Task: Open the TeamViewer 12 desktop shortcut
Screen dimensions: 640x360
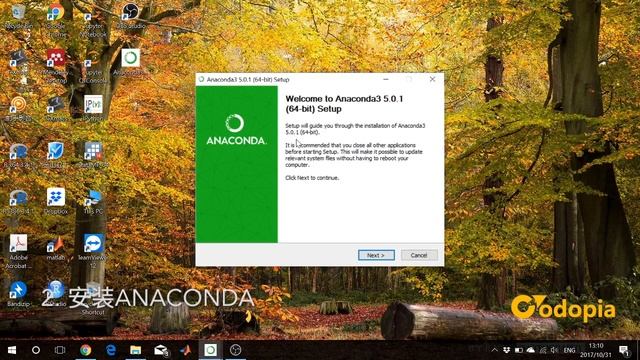Action: (93, 251)
